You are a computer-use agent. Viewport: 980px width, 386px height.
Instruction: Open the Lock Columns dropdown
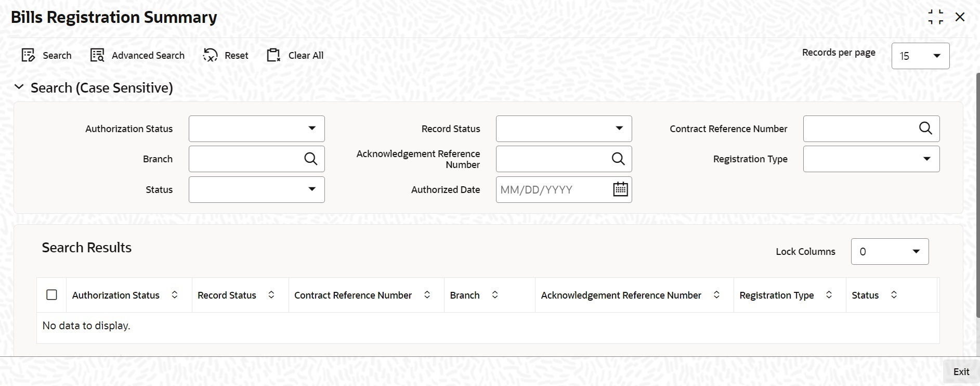(x=889, y=251)
